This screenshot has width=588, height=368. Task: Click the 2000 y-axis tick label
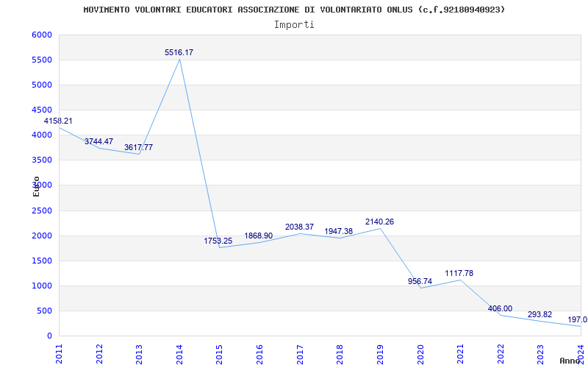[42, 236]
